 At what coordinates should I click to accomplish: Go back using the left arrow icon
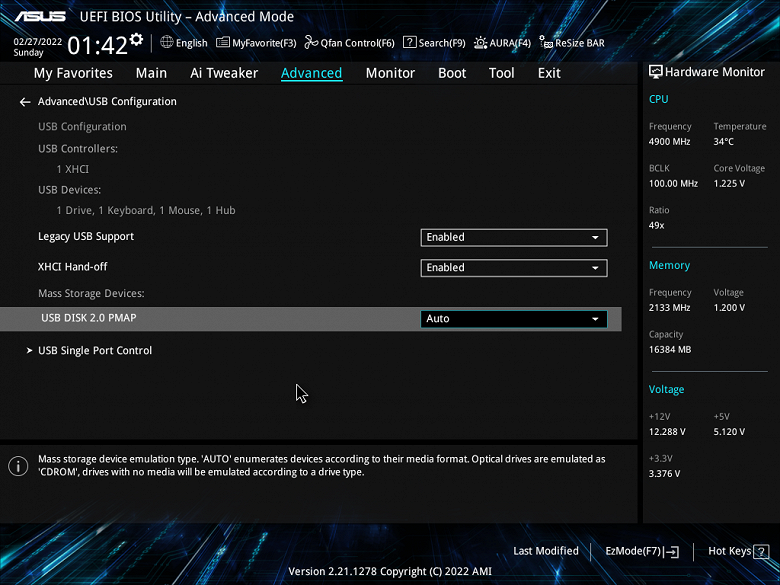tap(25, 102)
